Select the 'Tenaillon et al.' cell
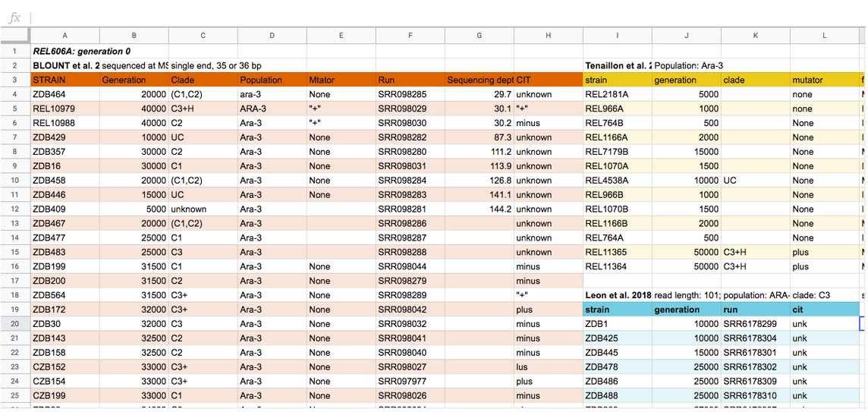This screenshot has width=868, height=412. pos(617,66)
